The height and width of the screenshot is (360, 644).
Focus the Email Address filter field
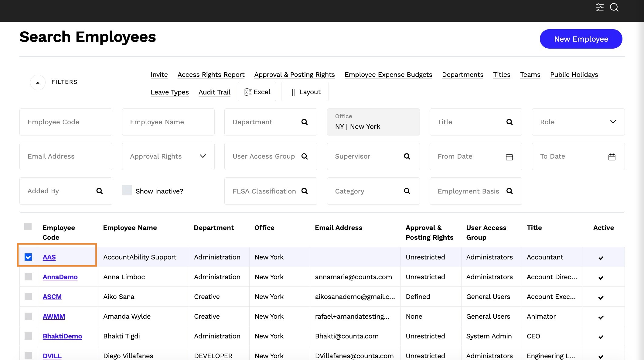pyautogui.click(x=66, y=156)
